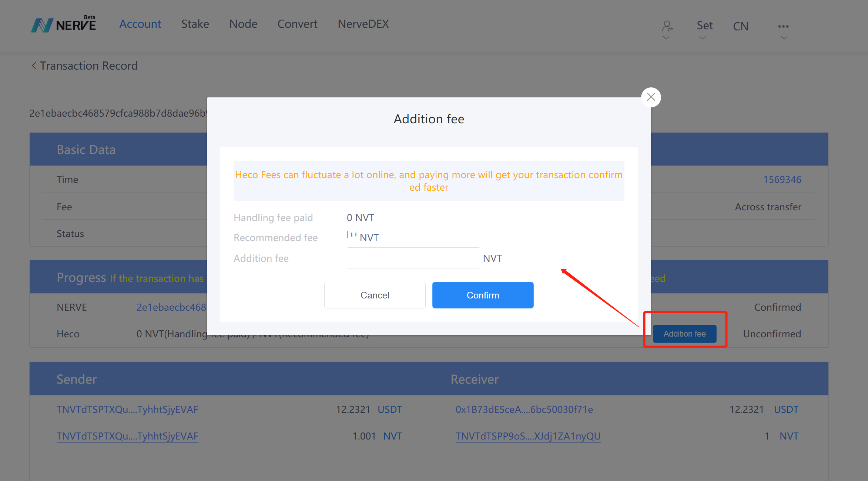868x481 pixels.
Task: Expand the chevron under the user icon
Action: click(x=666, y=38)
